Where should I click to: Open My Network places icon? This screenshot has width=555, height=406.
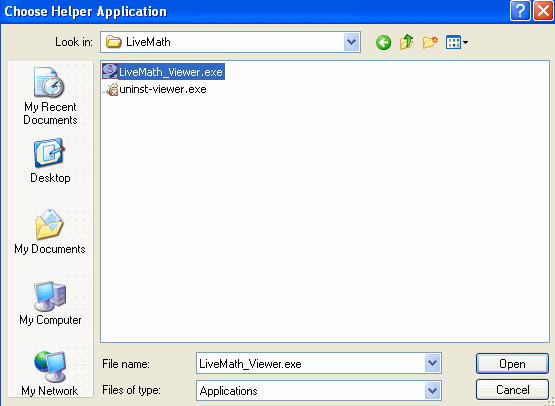pyautogui.click(x=50, y=373)
